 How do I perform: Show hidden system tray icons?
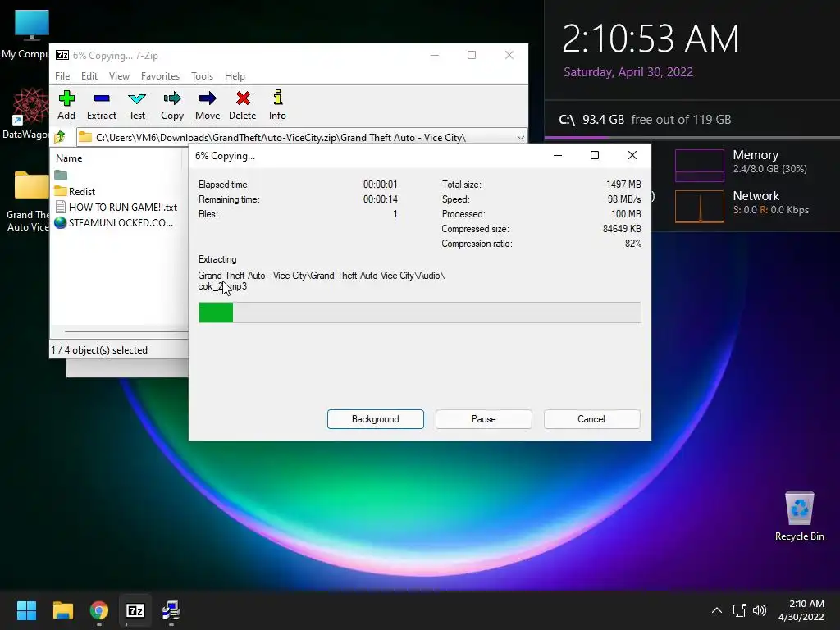click(x=717, y=610)
